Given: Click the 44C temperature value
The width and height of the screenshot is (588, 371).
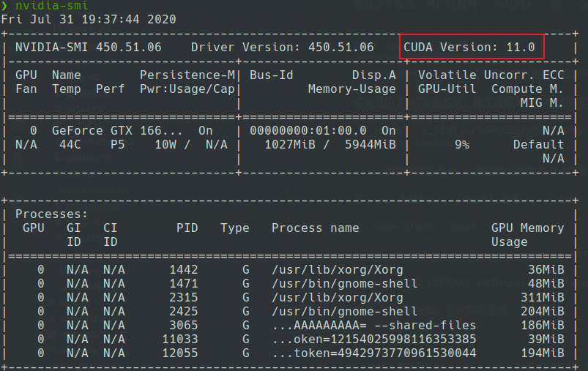Looking at the screenshot, I should click(70, 144).
